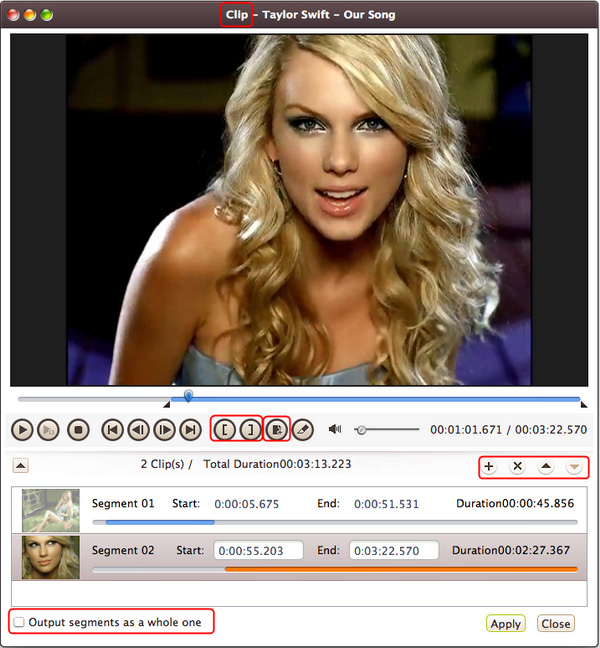Image resolution: width=600 pixels, height=648 pixels.
Task: Jump to the end of the clip
Action: [x=190, y=429]
